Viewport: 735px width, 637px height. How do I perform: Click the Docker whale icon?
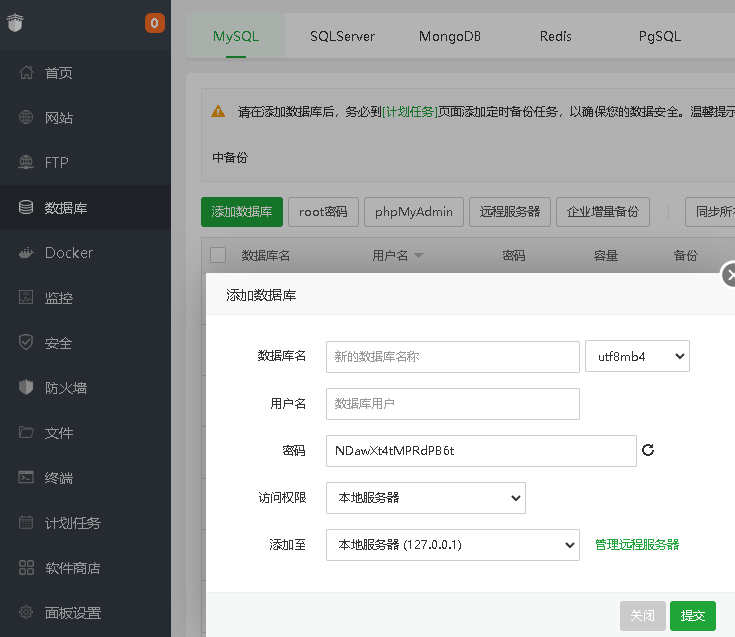coord(26,253)
